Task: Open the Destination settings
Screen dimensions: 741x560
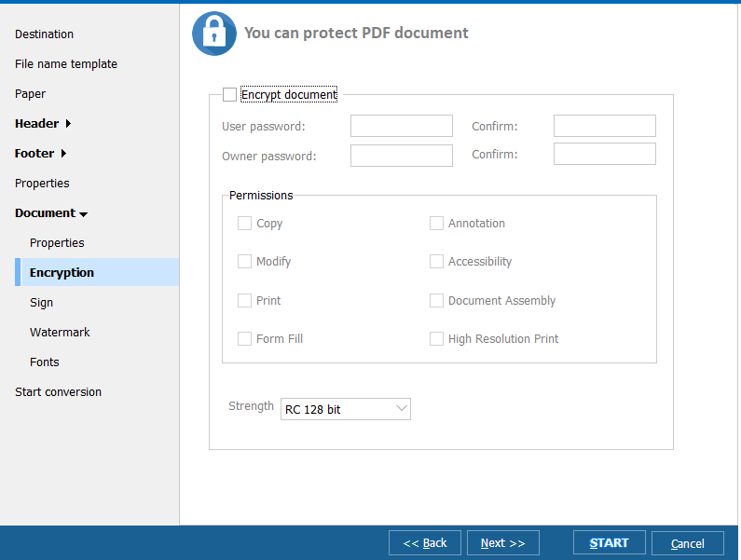Action: [44, 34]
